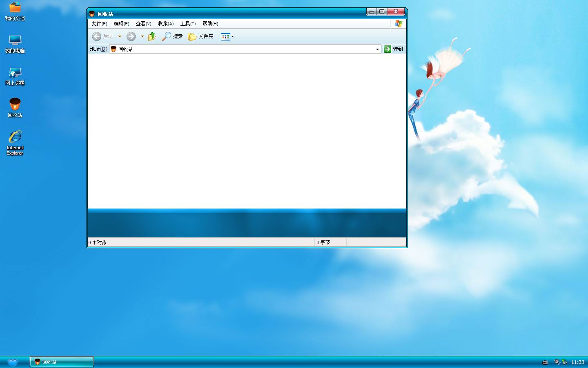Viewport: 588px width, 368px height.
Task: Click the 地址(D) address label
Action: 98,49
